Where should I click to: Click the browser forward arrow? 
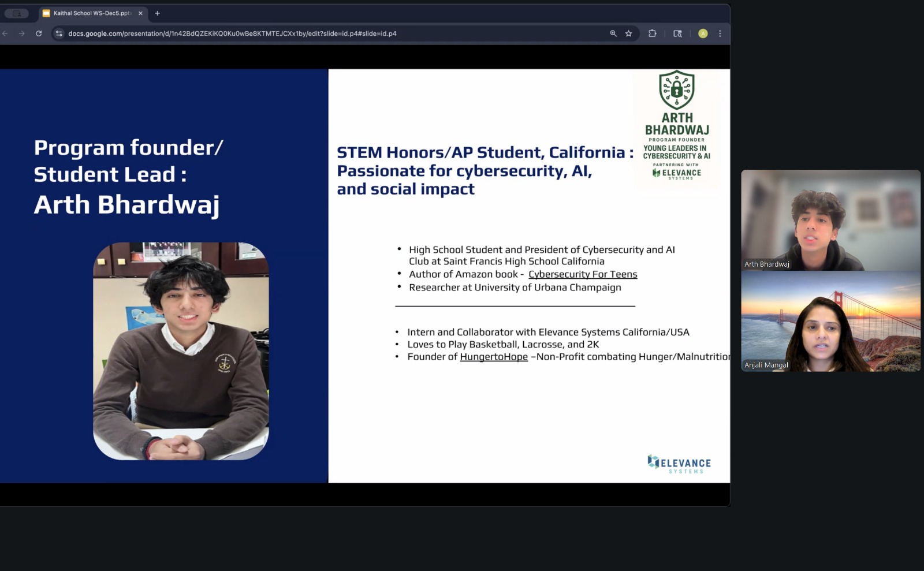click(x=22, y=33)
